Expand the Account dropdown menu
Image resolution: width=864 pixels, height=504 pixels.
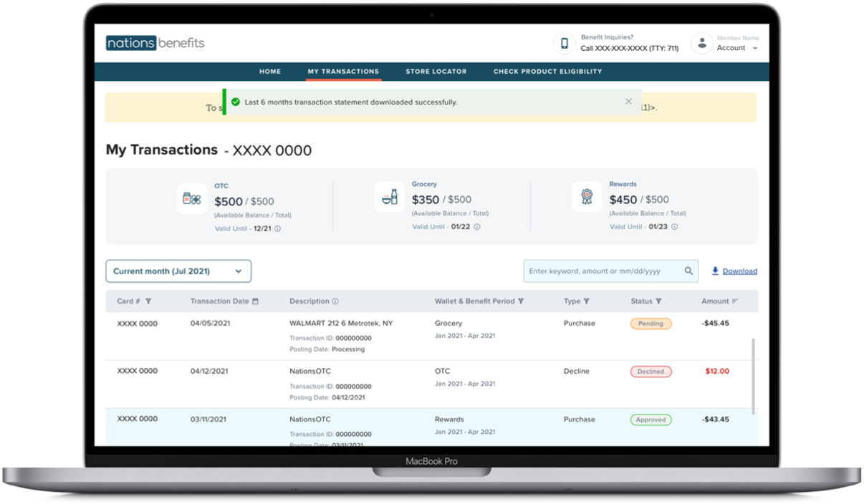pos(754,49)
